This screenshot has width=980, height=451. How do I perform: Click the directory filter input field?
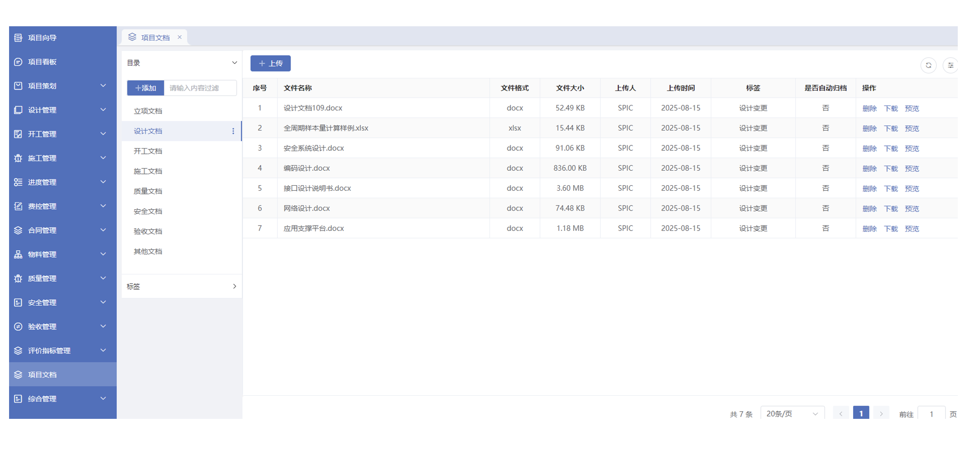(x=200, y=88)
